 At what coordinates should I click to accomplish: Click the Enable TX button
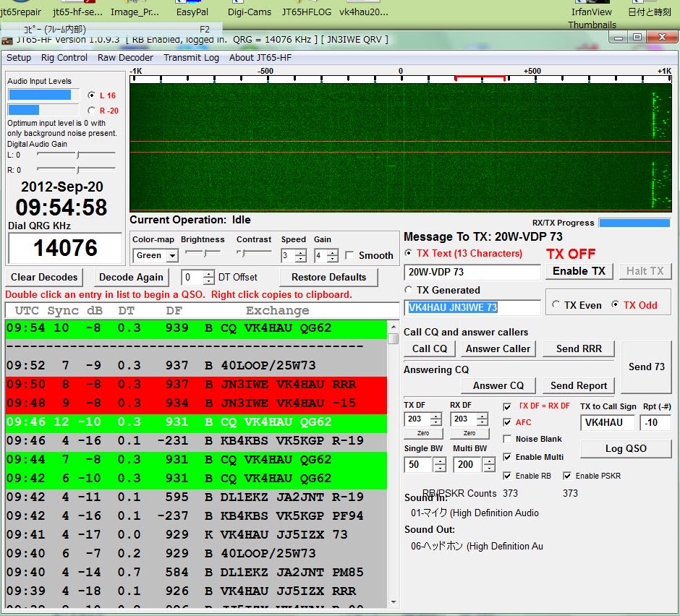579,271
